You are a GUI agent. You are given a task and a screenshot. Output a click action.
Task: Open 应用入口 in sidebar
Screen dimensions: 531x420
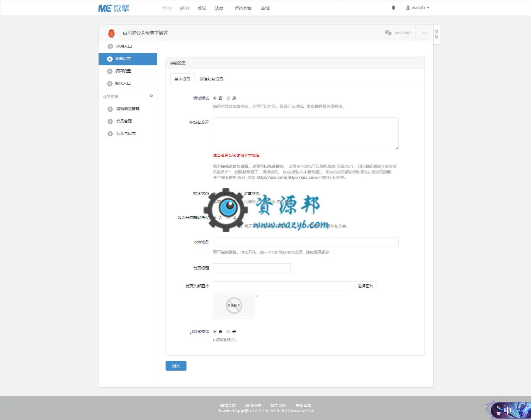[128, 47]
